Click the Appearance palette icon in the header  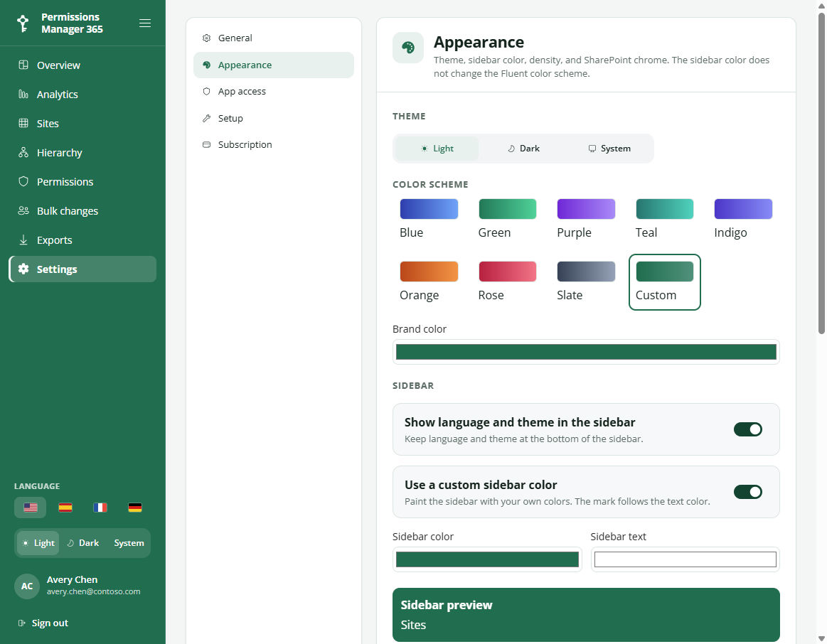(408, 48)
